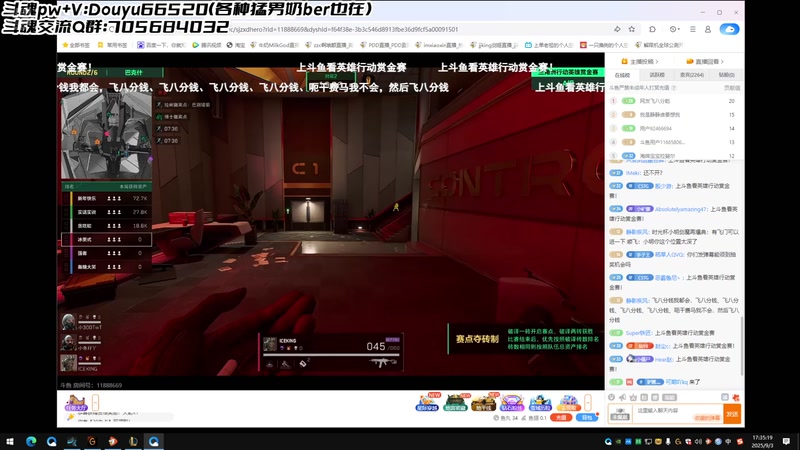Click the first icon in the chat toolbar
The width and height of the screenshot is (800, 450).
click(612, 397)
